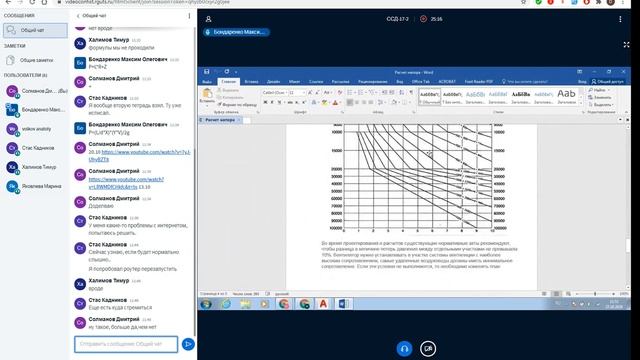This screenshot has width=640, height=360.
Task: Switch to the Вставка ribbon tab
Action: click(x=251, y=82)
